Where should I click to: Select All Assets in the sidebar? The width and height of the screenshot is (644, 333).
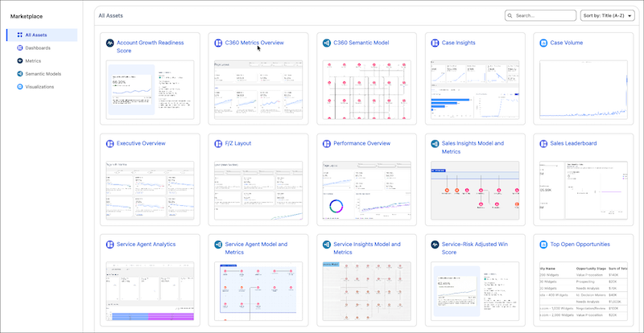[42, 35]
